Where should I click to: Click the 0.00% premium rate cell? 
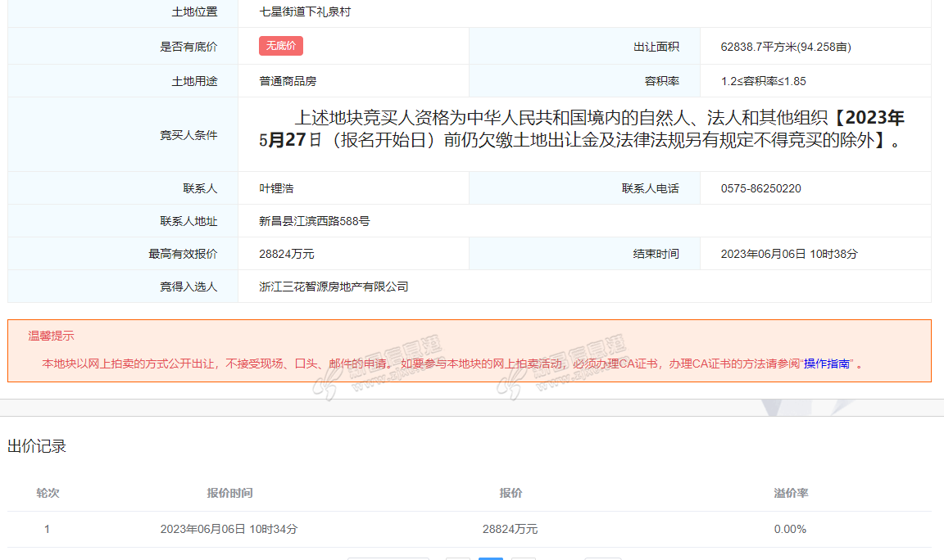point(790,530)
